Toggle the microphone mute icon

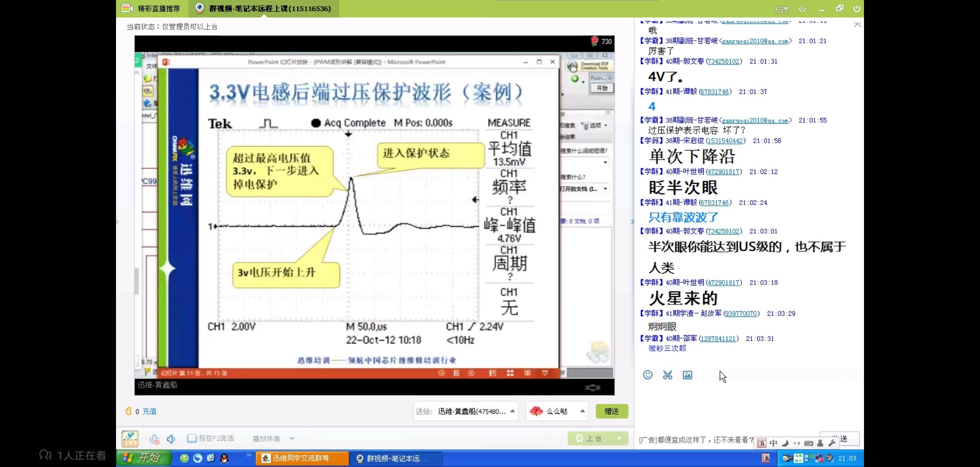[154, 439]
